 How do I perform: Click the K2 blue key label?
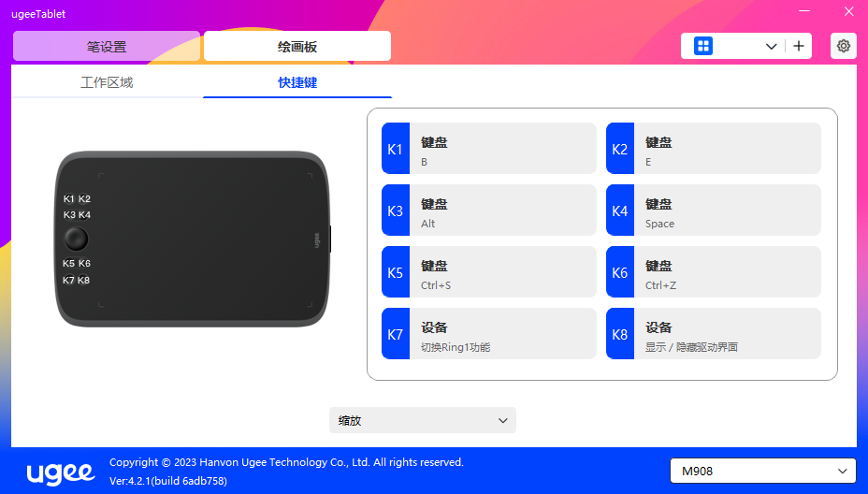click(620, 149)
